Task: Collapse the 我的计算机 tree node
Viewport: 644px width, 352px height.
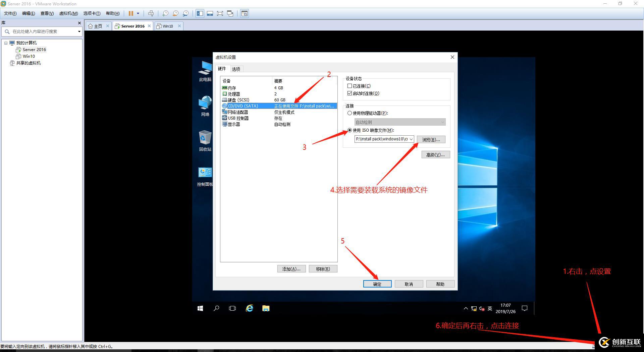Action: click(6, 43)
